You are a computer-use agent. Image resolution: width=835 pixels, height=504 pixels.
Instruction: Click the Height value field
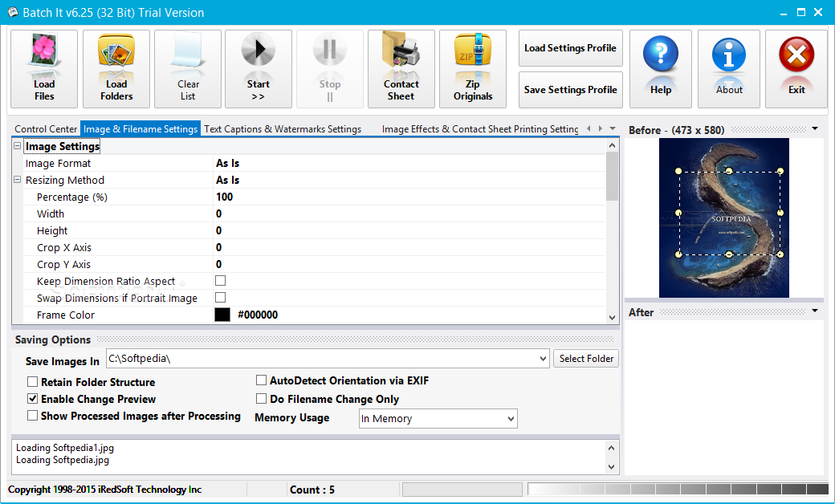click(409, 230)
